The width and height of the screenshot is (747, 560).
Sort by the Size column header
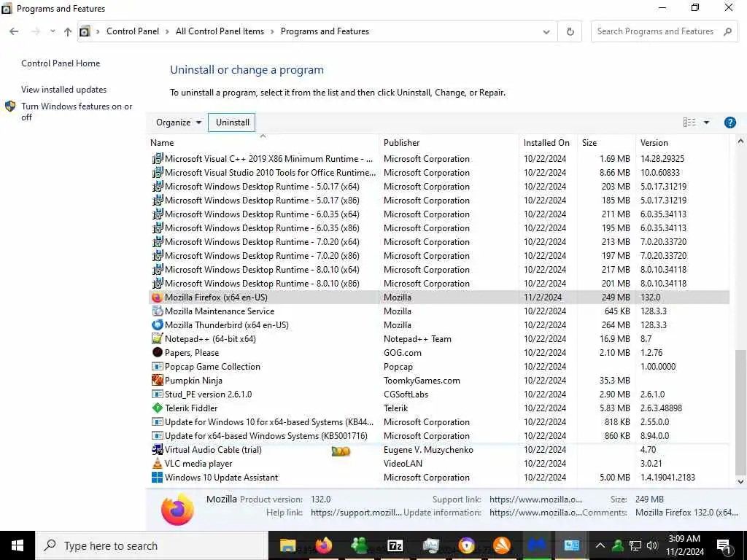coord(606,142)
